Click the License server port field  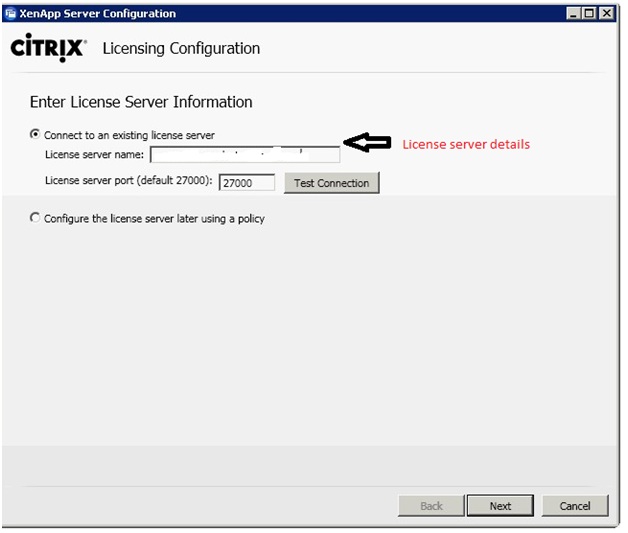coord(247,183)
